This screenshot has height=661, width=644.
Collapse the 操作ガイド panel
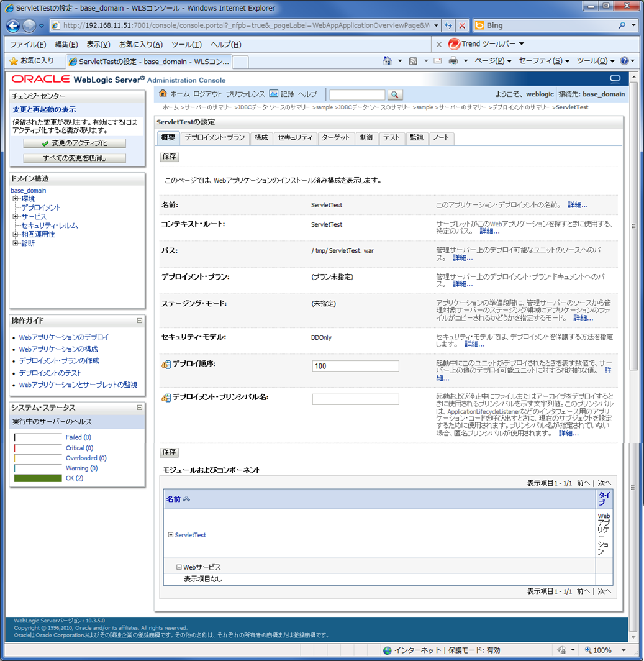[140, 321]
